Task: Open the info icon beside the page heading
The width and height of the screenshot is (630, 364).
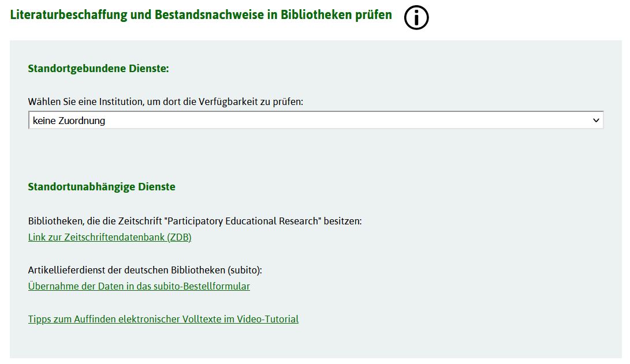Action: [x=416, y=18]
